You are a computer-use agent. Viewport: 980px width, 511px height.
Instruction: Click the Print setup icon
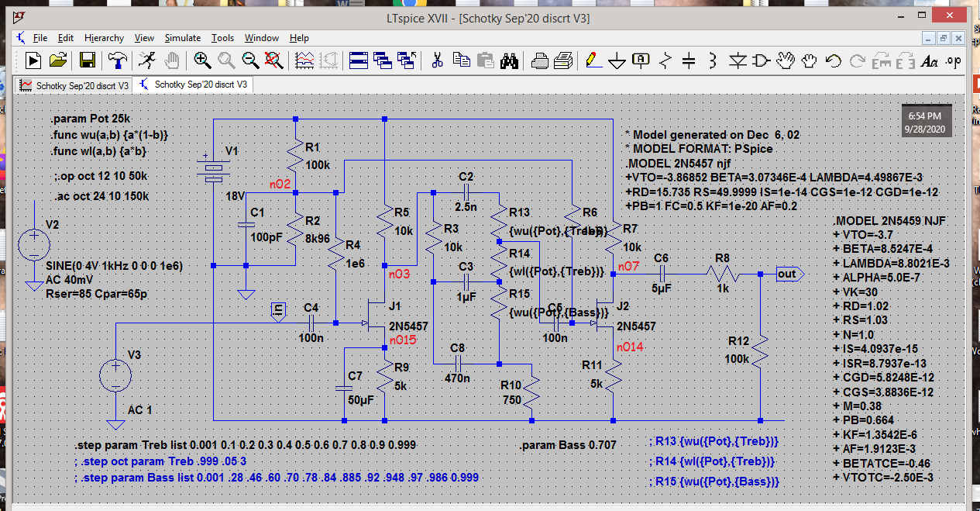point(541,60)
